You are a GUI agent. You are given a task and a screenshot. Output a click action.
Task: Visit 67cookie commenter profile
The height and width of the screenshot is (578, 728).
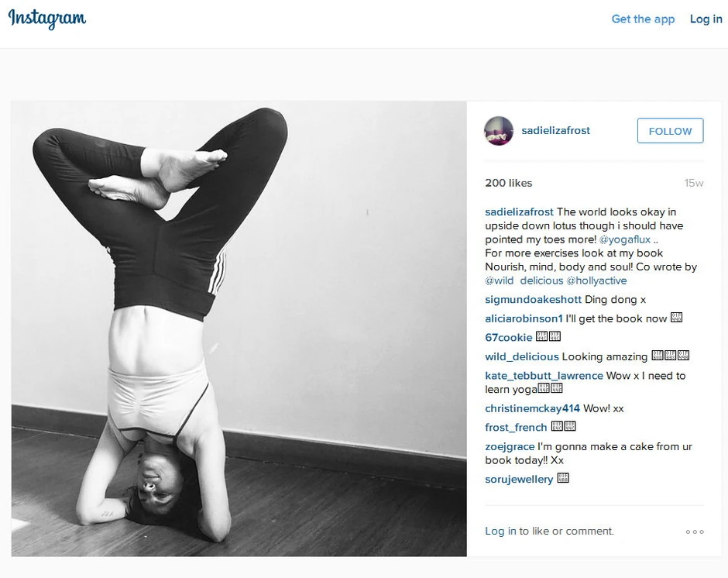tap(508, 338)
